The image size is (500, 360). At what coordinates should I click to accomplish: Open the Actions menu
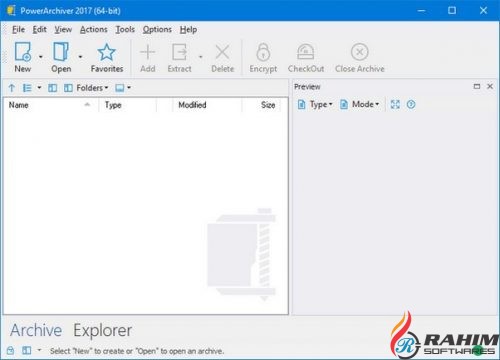tap(94, 29)
